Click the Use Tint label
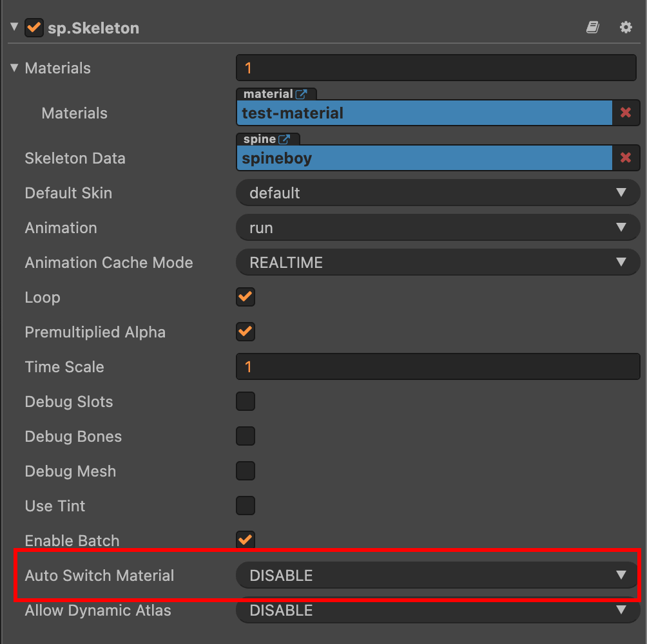647x644 pixels. tap(55, 506)
